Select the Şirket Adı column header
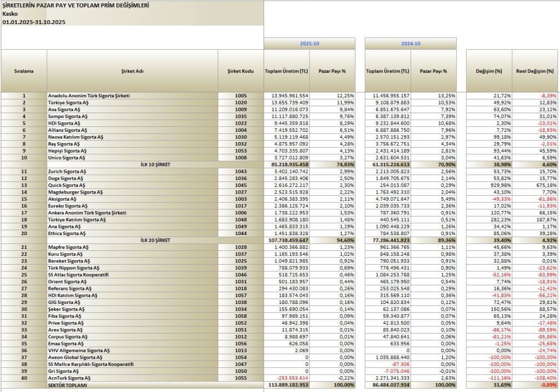Image resolution: width=560 pixels, height=392 pixels. (132, 71)
